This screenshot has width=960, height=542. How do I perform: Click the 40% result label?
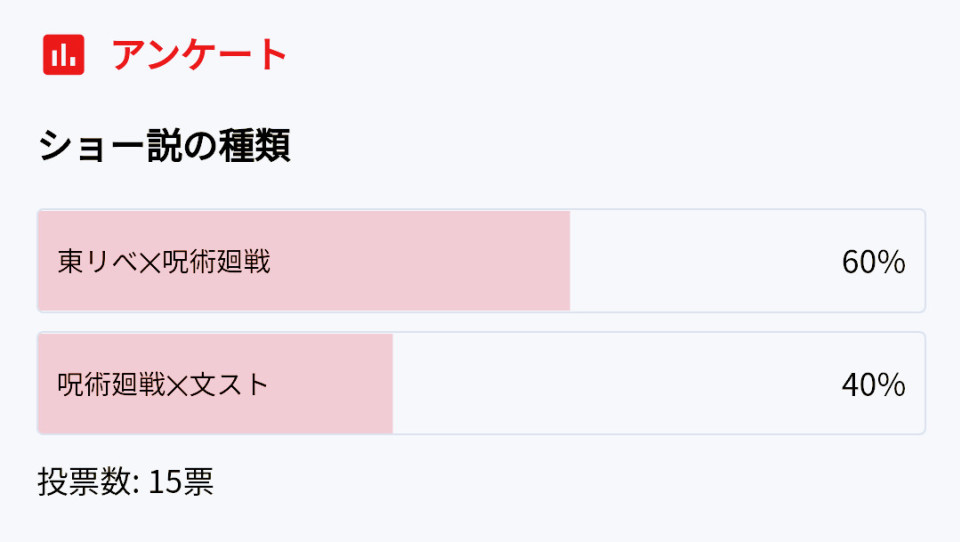point(874,385)
